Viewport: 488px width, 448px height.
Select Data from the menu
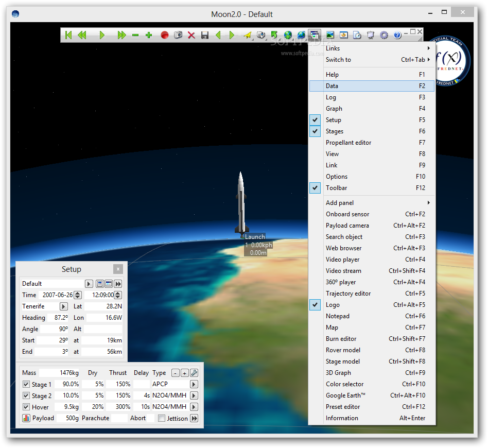372,86
